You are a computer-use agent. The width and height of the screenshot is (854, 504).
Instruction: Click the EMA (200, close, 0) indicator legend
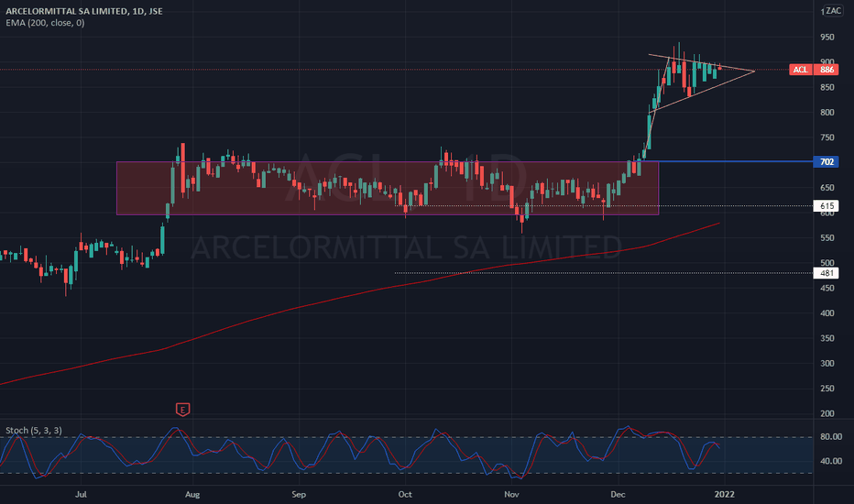click(x=45, y=23)
